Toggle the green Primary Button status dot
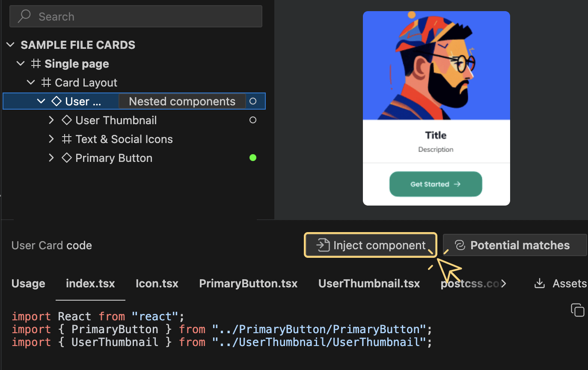The height and width of the screenshot is (370, 588). pyautogui.click(x=253, y=158)
